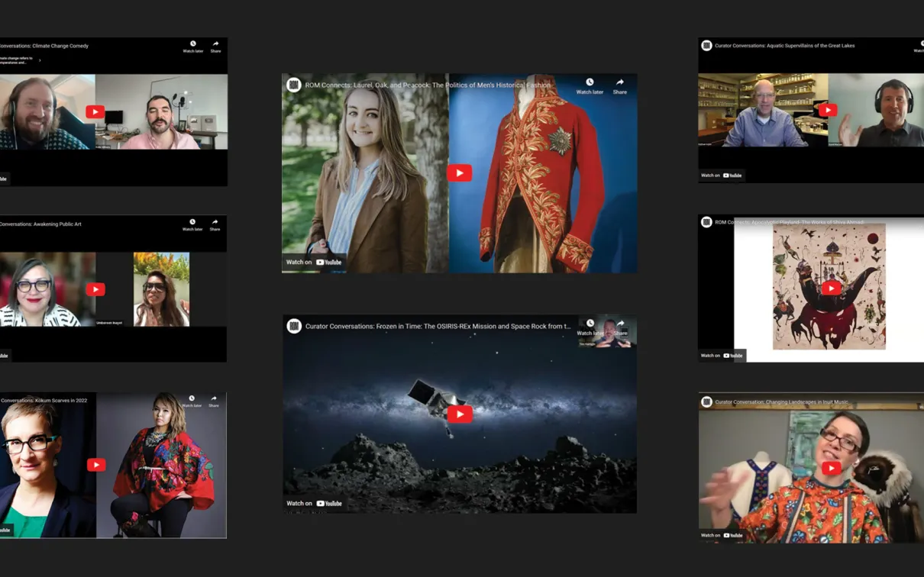Share the Kokum Scarves video
This screenshot has width=924, height=577.
[x=214, y=401]
